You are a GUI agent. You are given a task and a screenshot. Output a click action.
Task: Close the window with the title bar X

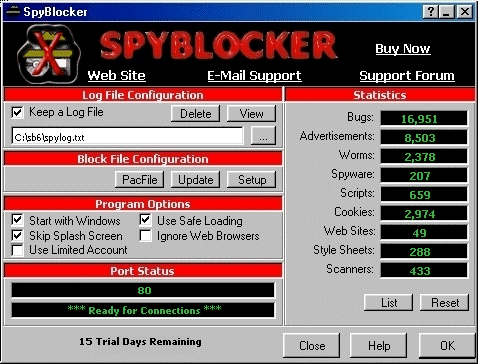point(465,12)
